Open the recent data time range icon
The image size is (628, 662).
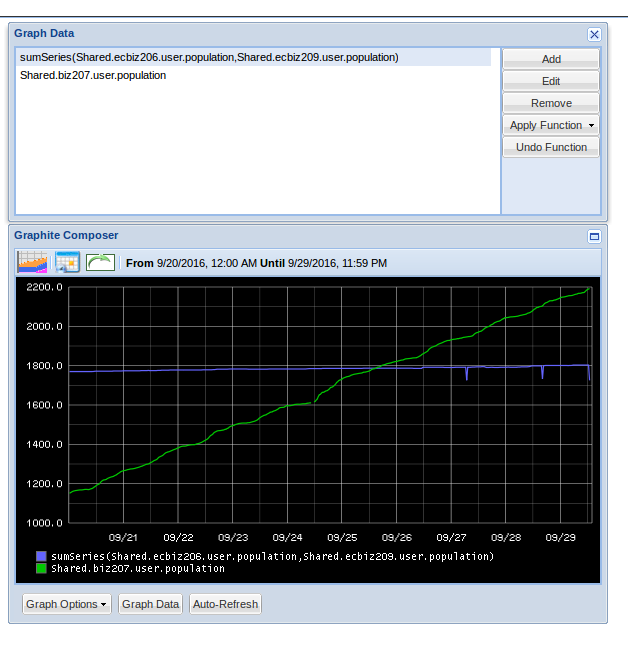(x=32, y=263)
